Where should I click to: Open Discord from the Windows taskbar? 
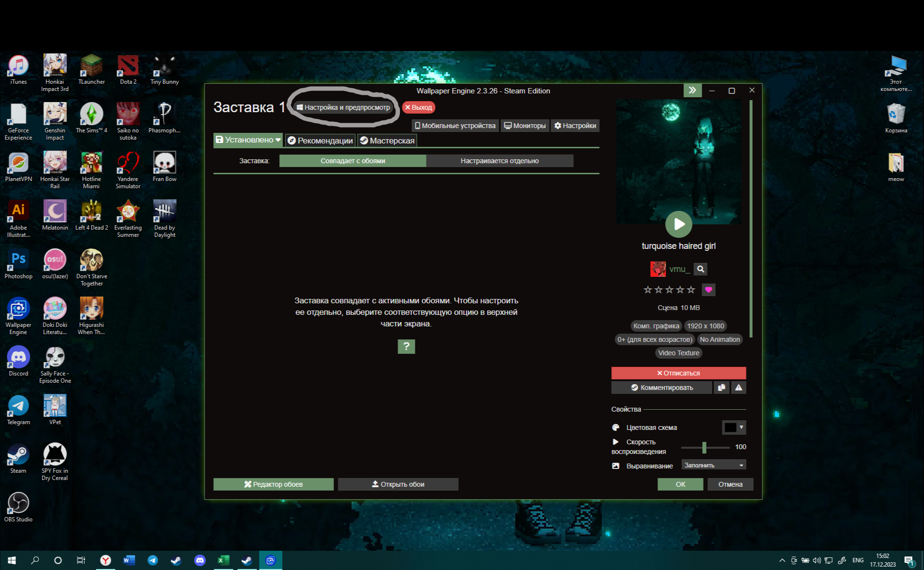pos(200,560)
